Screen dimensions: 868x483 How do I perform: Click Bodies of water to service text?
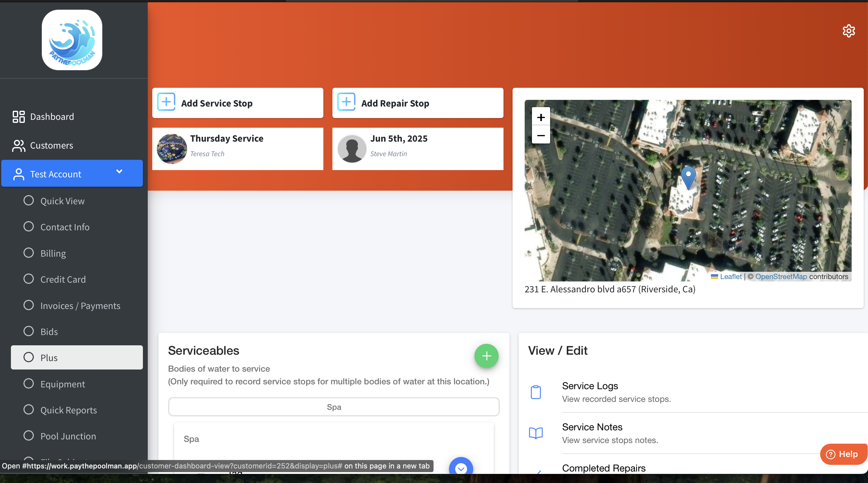click(219, 369)
